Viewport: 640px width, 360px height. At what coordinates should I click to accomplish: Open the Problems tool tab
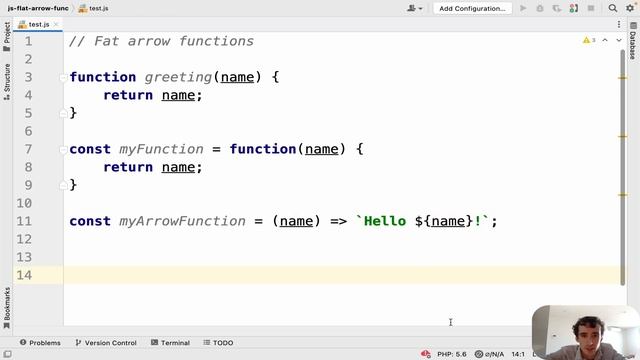click(40, 343)
